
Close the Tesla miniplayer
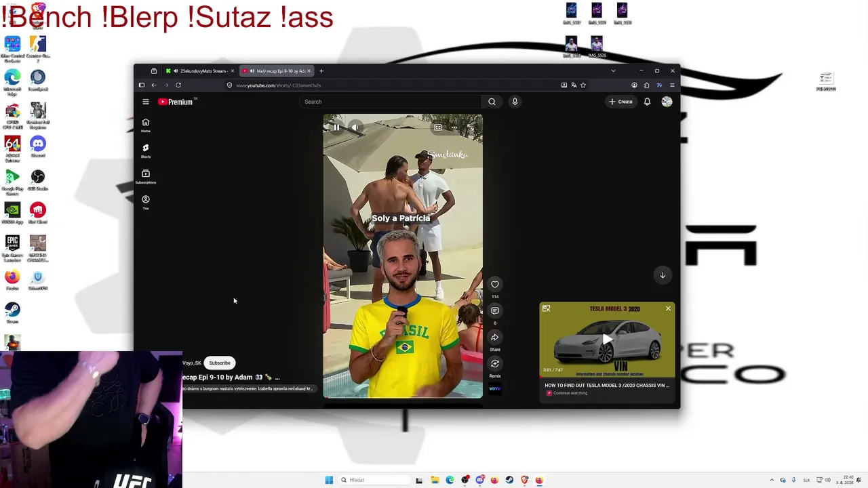668,309
